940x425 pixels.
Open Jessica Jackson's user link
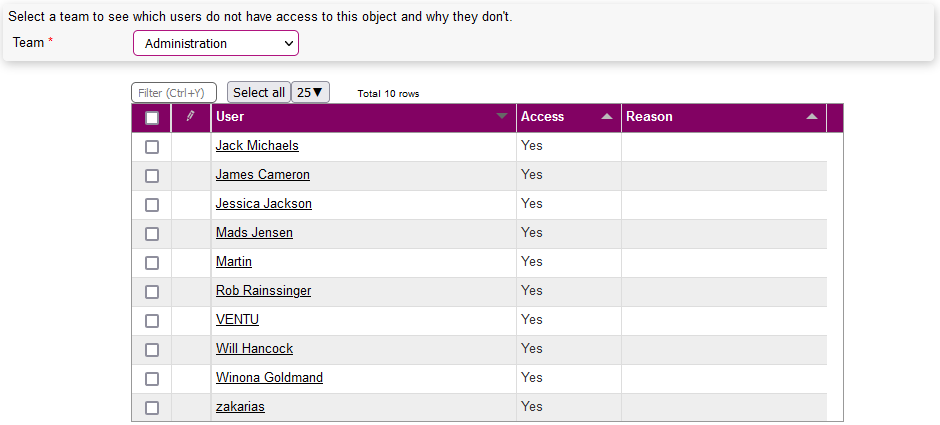(x=264, y=204)
